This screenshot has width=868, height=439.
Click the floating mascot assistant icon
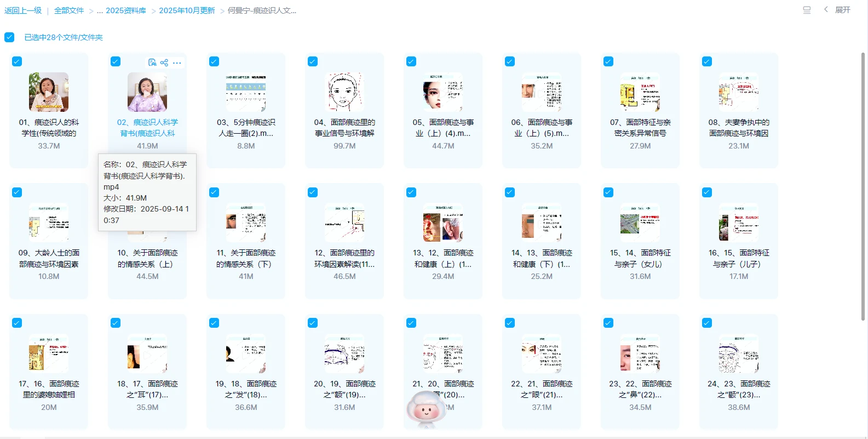click(426, 409)
